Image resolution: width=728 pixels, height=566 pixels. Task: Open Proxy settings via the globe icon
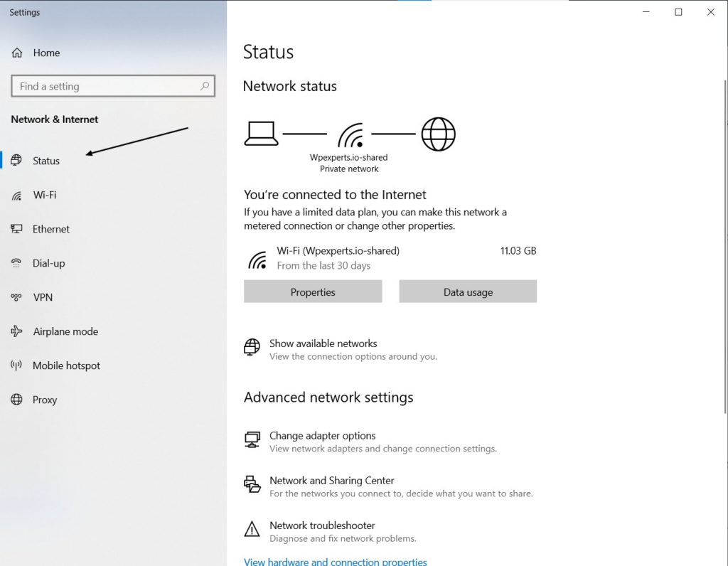[x=16, y=400]
